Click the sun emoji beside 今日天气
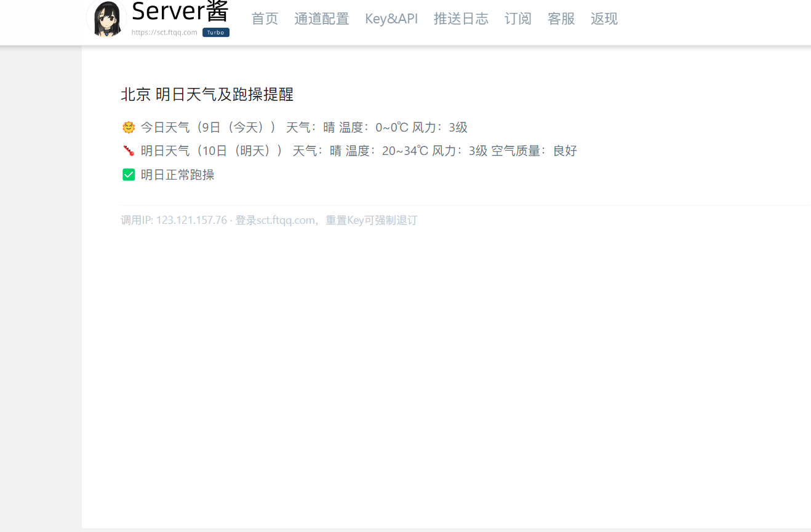Image resolution: width=811 pixels, height=532 pixels. [129, 127]
